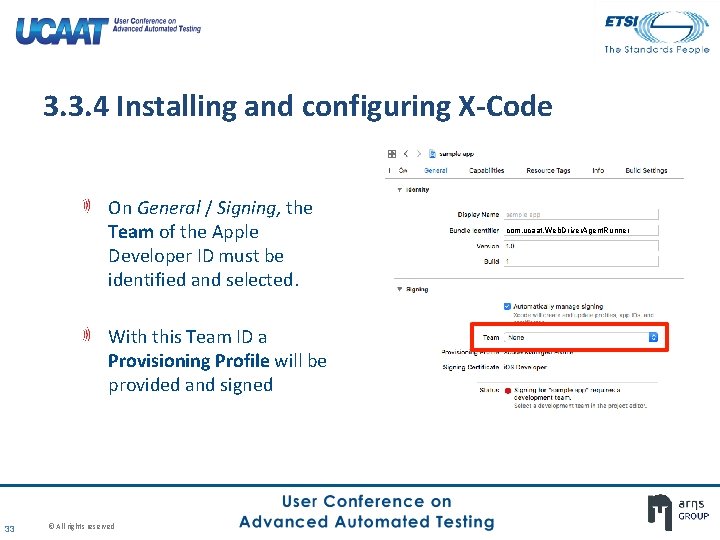Click the Version field
This screenshot has width=720, height=540.
(581, 246)
